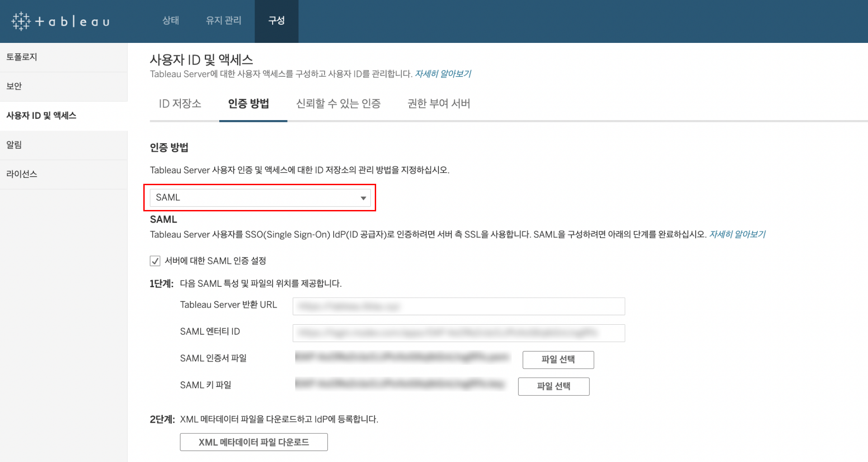868x462 pixels.
Task: Click the bold SAML heading below the dropdown
Action: click(x=163, y=219)
